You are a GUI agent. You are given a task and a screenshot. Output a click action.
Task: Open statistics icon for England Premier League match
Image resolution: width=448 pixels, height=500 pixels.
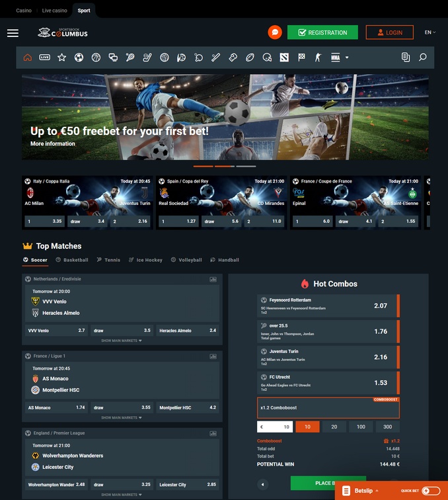point(213,433)
